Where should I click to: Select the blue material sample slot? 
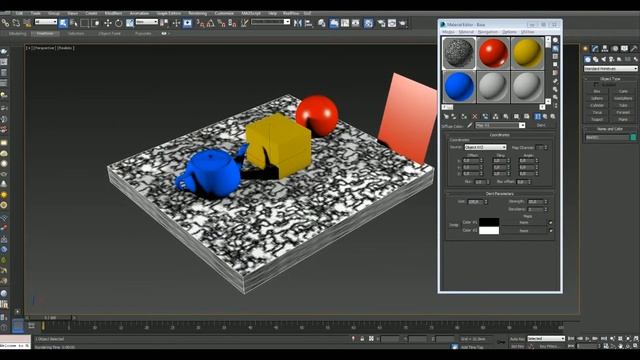click(x=459, y=87)
